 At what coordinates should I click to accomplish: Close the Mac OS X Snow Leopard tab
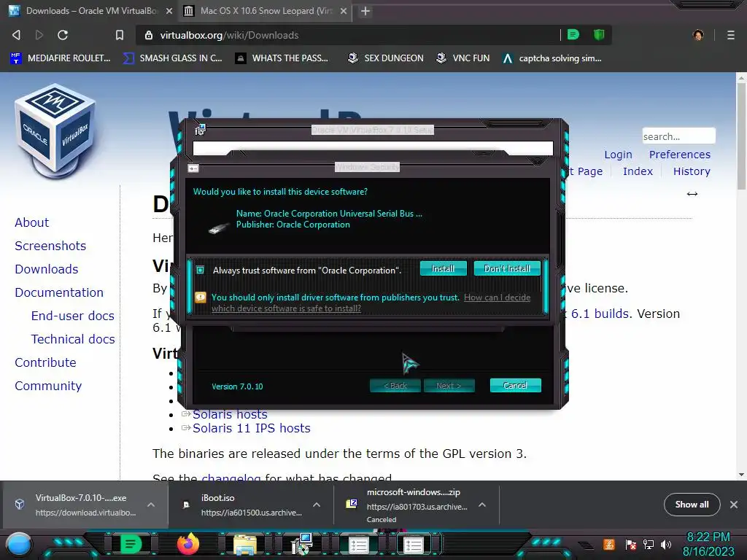[x=344, y=11]
